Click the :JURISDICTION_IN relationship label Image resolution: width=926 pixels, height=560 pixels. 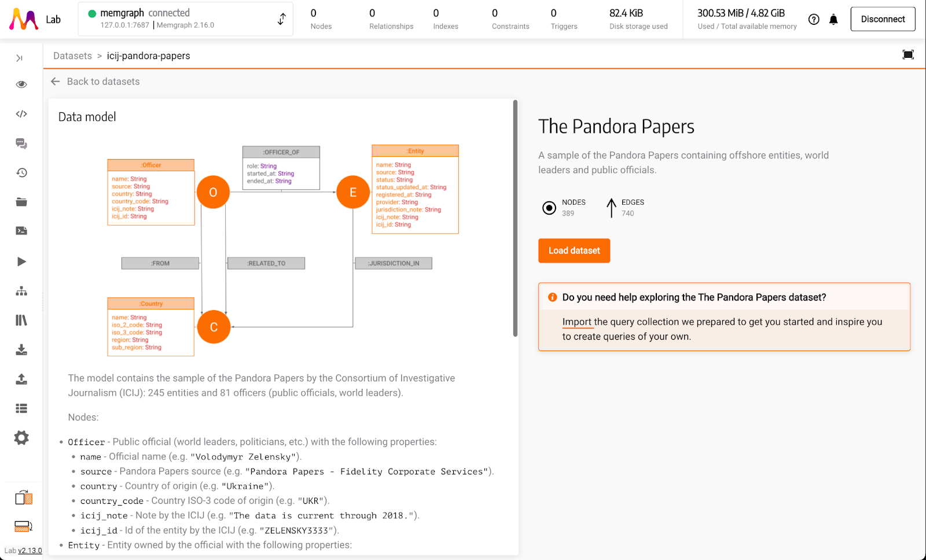tap(394, 263)
